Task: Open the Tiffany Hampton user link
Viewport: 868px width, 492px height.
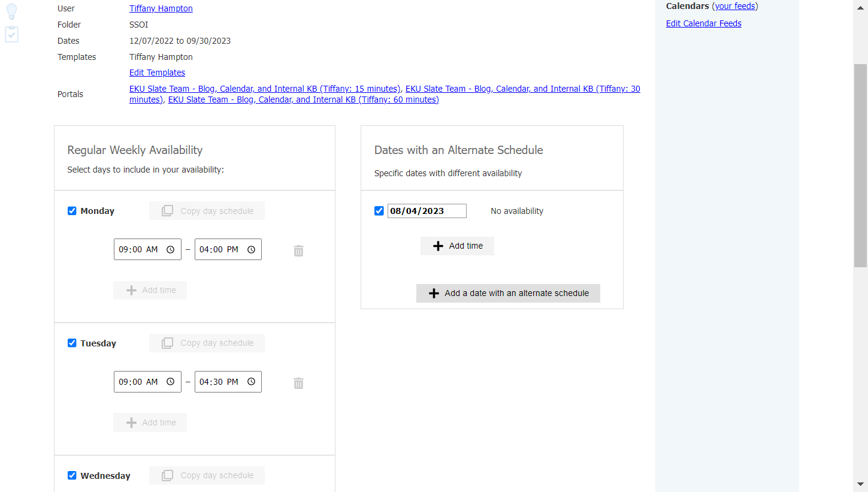Action: coord(161,8)
